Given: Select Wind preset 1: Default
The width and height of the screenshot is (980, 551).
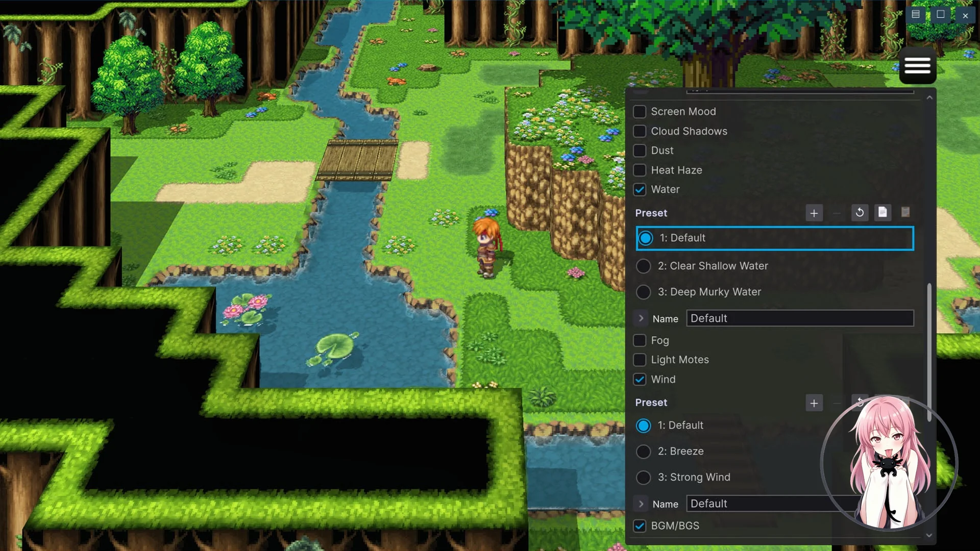Looking at the screenshot, I should (x=643, y=425).
